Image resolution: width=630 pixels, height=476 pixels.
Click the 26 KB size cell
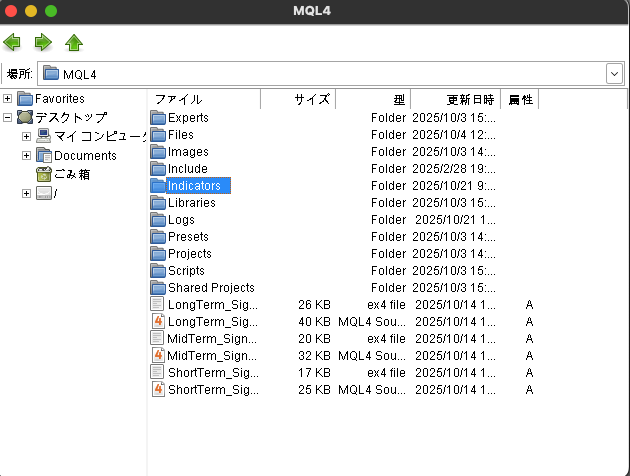[314, 305]
